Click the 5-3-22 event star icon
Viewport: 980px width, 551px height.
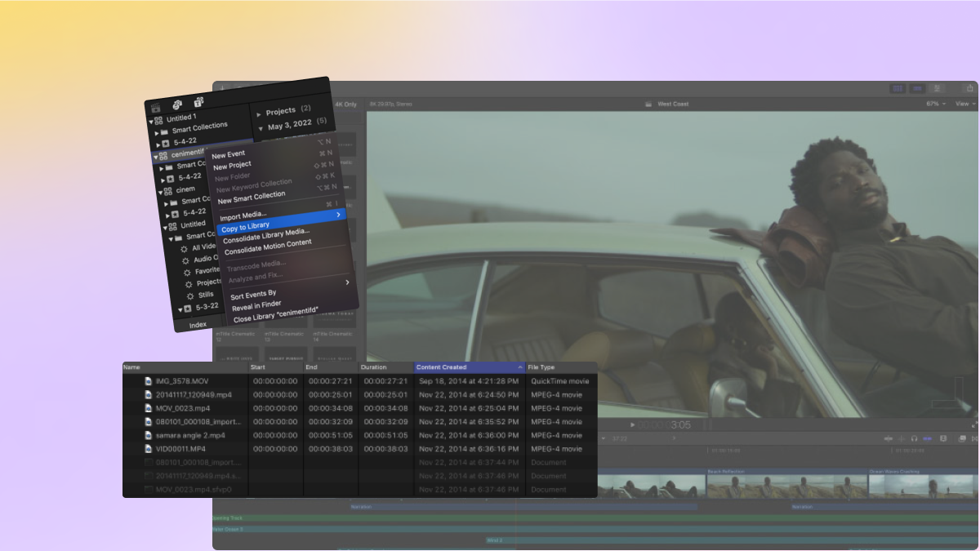click(x=188, y=309)
